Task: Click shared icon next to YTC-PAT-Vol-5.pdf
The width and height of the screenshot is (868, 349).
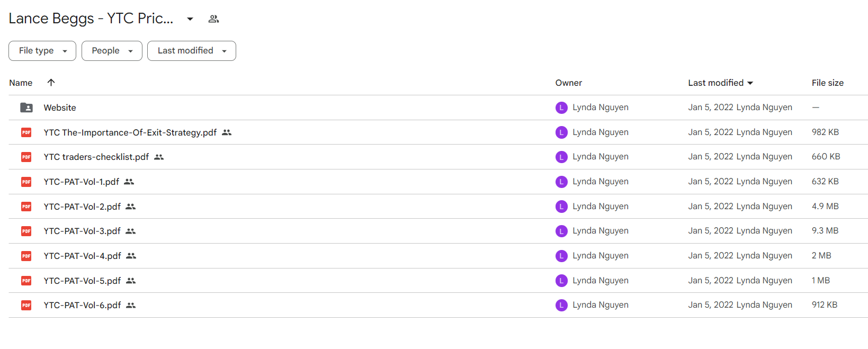Action: (x=131, y=281)
